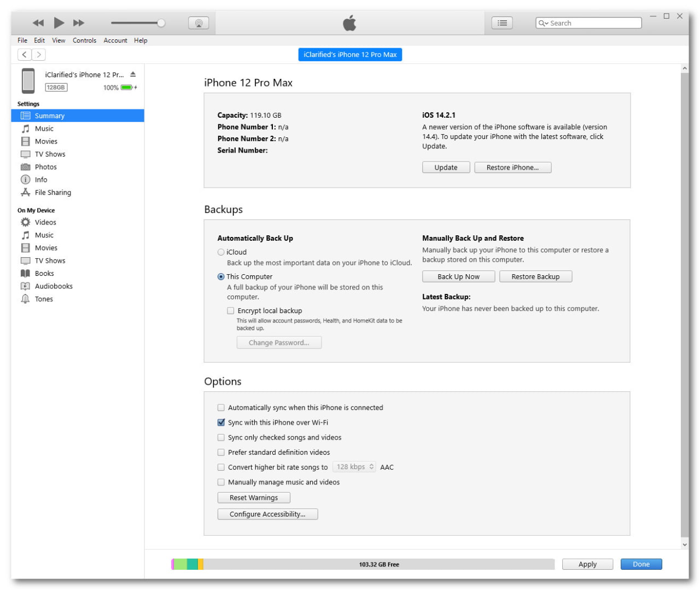Click the rewind icon

(x=38, y=23)
